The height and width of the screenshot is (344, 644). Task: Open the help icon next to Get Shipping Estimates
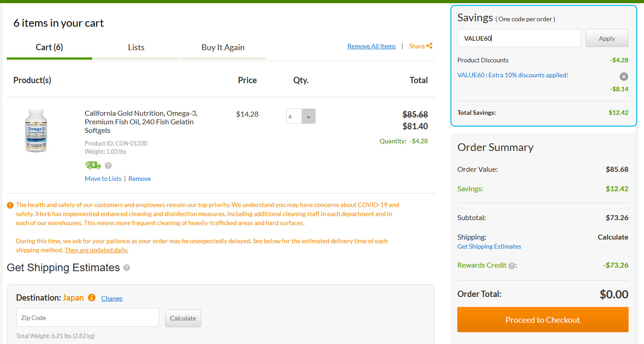[127, 268]
